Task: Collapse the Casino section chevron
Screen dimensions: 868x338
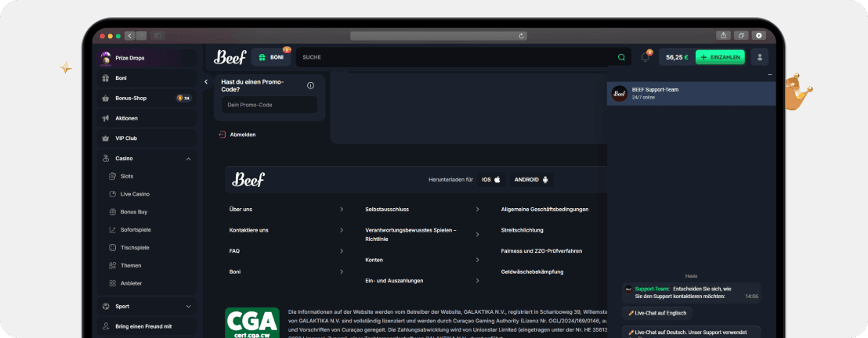Action: point(188,159)
